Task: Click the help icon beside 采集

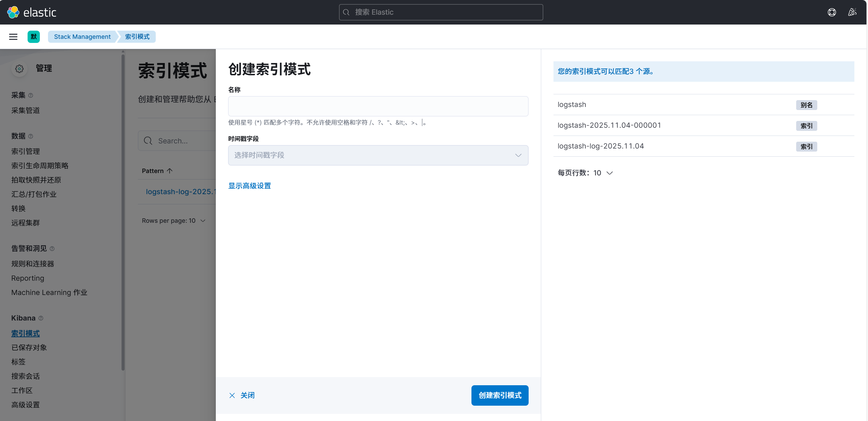Action: 31,95
